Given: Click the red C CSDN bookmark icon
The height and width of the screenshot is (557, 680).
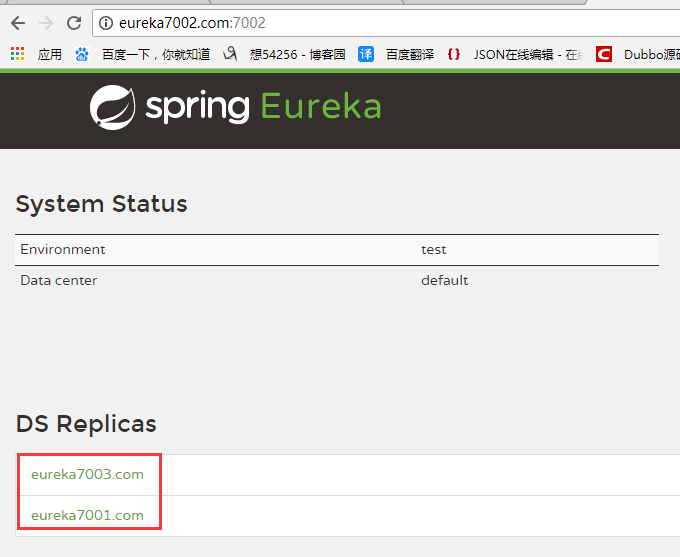Looking at the screenshot, I should click(x=604, y=54).
